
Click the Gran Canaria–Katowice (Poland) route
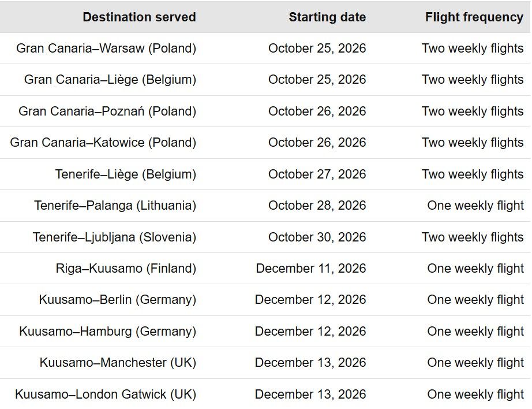coord(103,143)
